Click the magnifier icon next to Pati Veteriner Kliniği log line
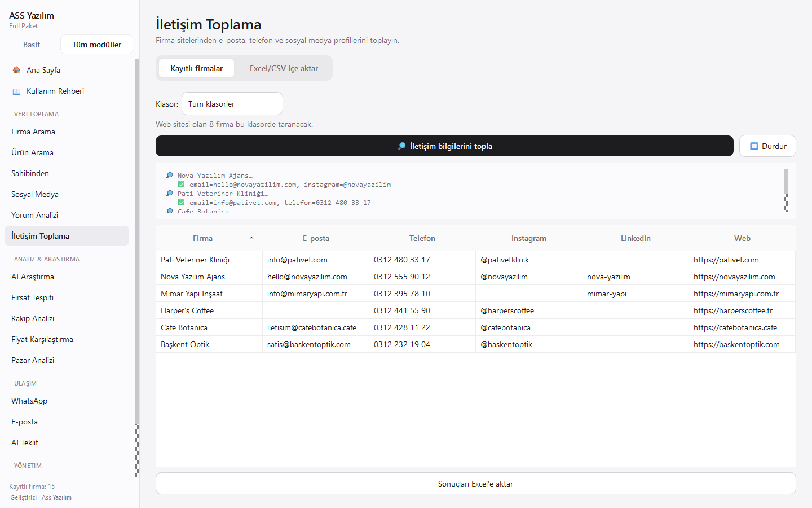 coord(169,194)
